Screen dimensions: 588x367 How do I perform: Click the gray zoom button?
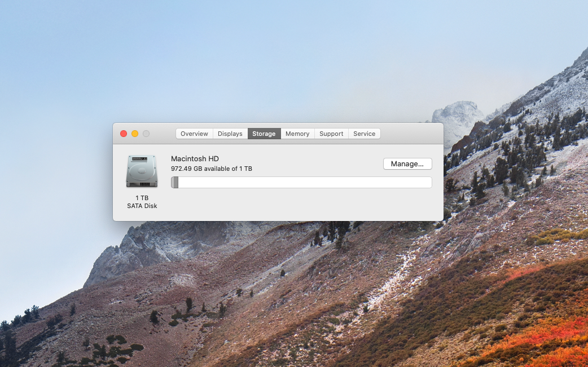[x=146, y=134]
